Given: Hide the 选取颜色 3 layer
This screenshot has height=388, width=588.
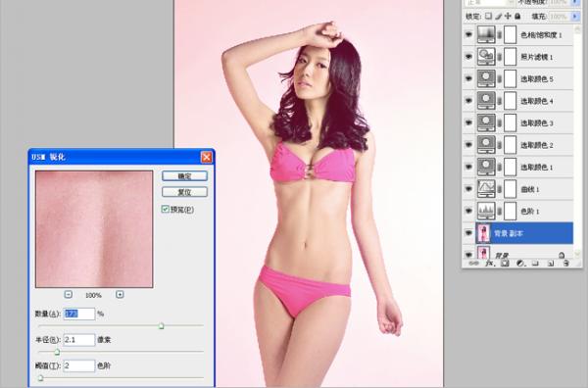Looking at the screenshot, I should pyautogui.click(x=468, y=122).
